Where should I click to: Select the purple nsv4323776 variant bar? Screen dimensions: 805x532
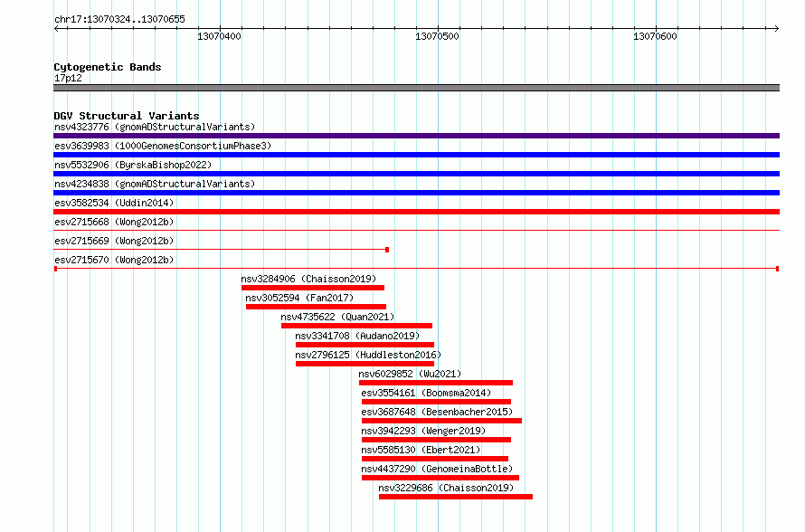(x=416, y=136)
